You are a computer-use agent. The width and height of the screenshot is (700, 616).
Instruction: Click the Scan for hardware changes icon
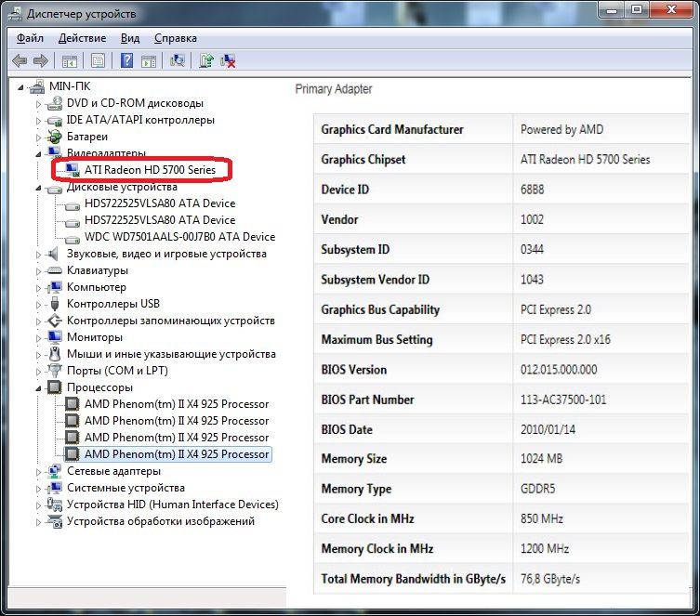point(178,60)
